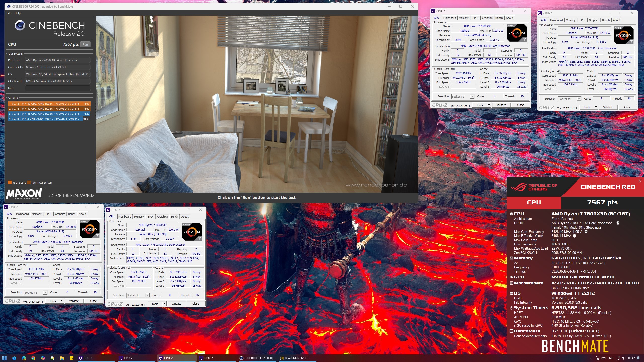Click Validate in the 5174.97 MHz CPU-Z

click(176, 304)
